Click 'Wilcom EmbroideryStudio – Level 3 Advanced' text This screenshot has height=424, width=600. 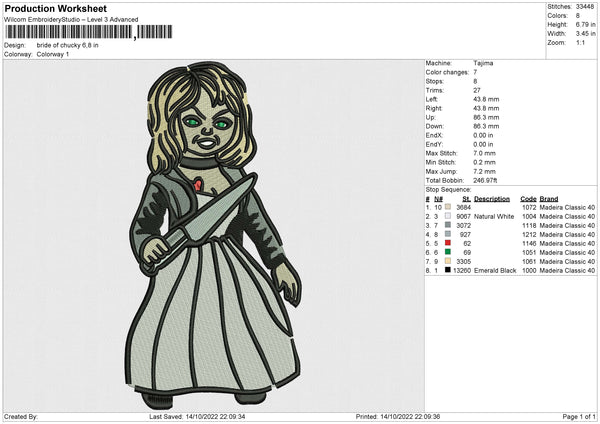click(x=71, y=20)
